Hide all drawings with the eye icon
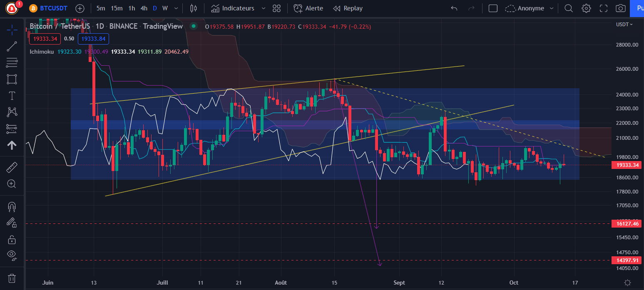The height and width of the screenshot is (290, 644). [x=12, y=256]
